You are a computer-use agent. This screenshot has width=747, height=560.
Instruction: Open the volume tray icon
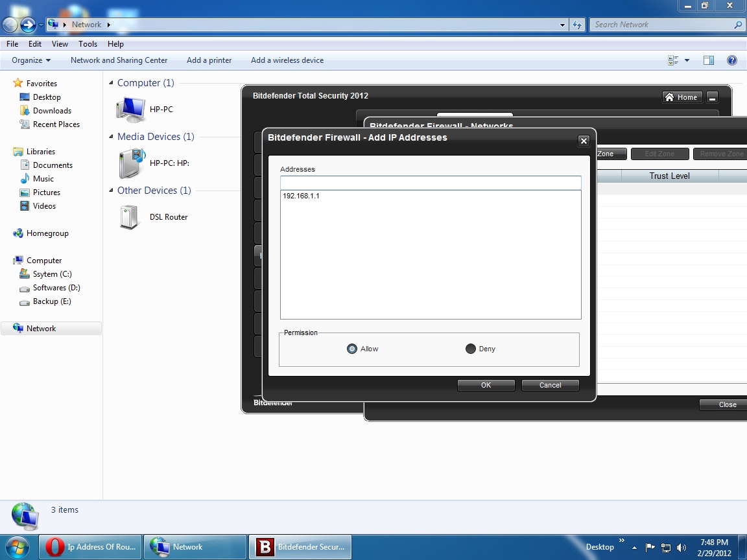682,548
